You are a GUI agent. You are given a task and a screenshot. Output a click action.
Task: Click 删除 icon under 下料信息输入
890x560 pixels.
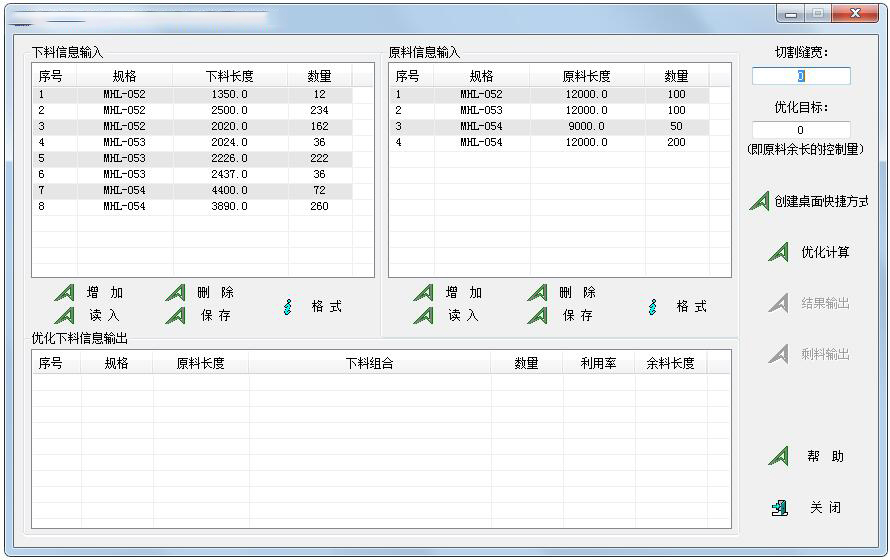175,293
